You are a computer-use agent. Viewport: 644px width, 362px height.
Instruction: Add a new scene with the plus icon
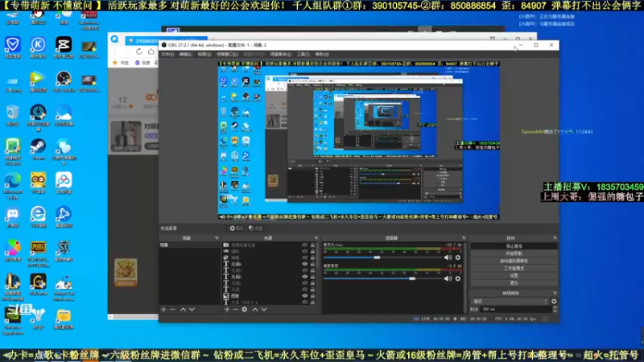click(163, 310)
